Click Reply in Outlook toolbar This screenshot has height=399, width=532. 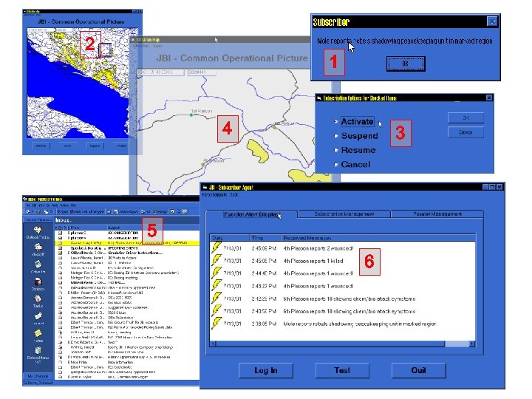click(x=62, y=211)
